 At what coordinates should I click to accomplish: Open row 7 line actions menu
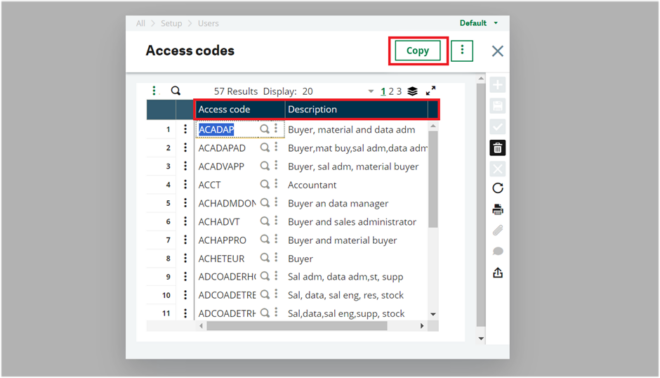185,240
